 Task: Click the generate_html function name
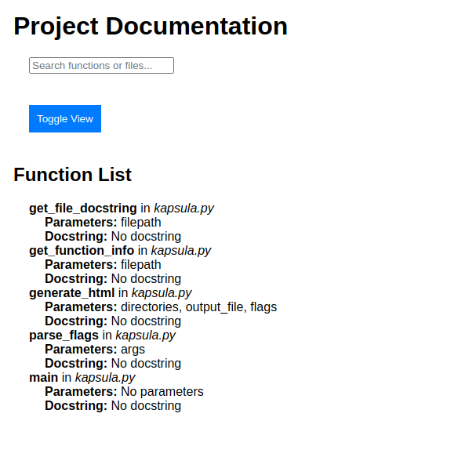pyautogui.click(x=71, y=293)
